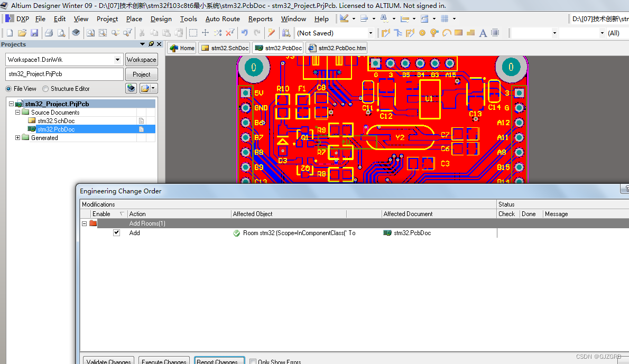Click Validate Changes button
Image resolution: width=629 pixels, height=364 pixels.
coord(109,360)
